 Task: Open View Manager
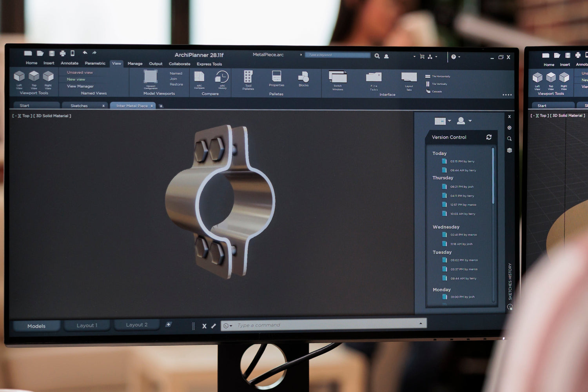(80, 86)
